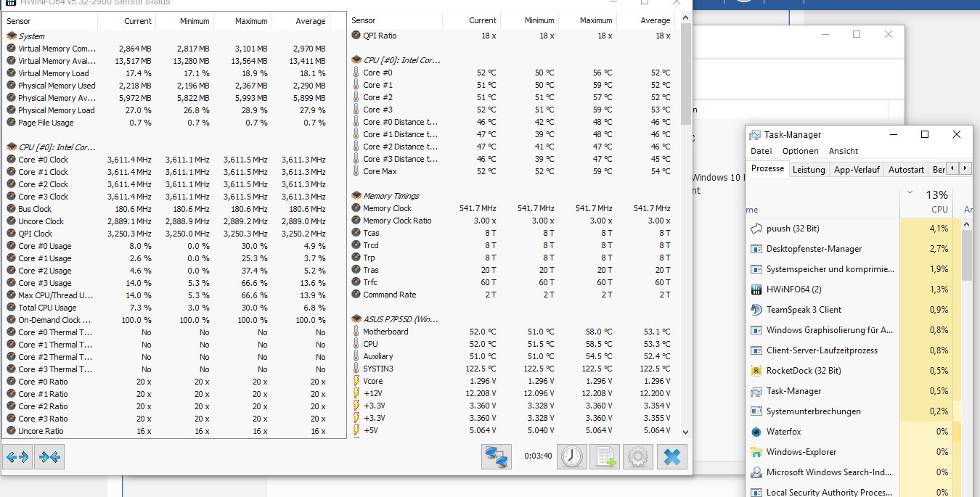Click the expand columns arrows button in HWiNFO

click(17, 457)
